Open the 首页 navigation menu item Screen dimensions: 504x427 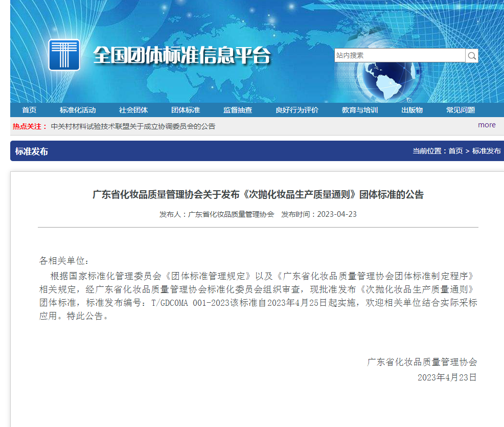point(29,110)
